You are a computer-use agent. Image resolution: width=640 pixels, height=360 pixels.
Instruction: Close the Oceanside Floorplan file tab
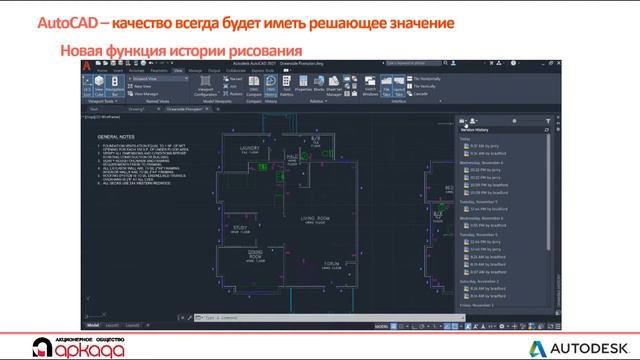[x=207, y=109]
